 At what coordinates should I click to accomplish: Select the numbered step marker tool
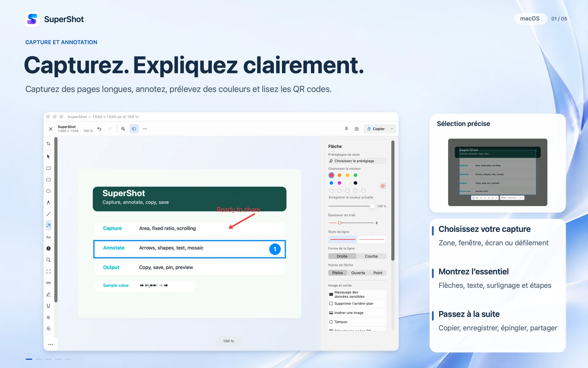(x=48, y=248)
